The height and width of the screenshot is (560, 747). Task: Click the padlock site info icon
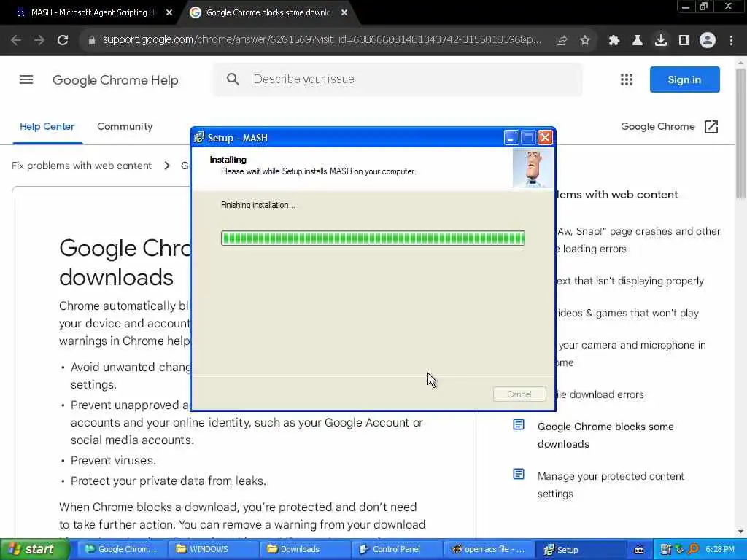92,41
